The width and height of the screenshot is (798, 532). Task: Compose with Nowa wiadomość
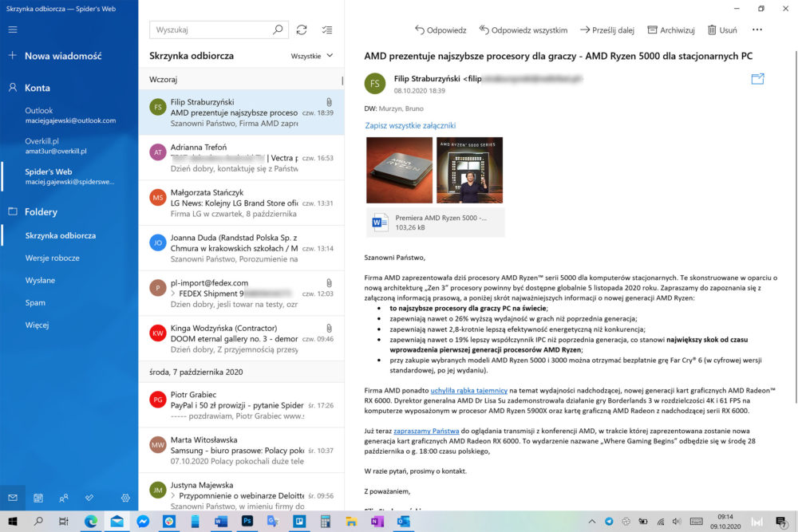pos(55,56)
